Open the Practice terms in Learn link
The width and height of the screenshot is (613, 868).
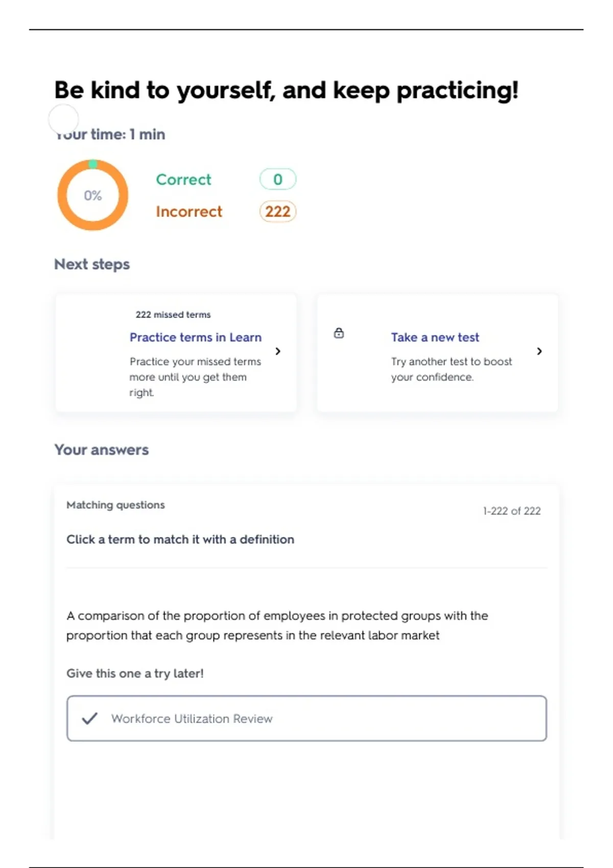(x=195, y=337)
